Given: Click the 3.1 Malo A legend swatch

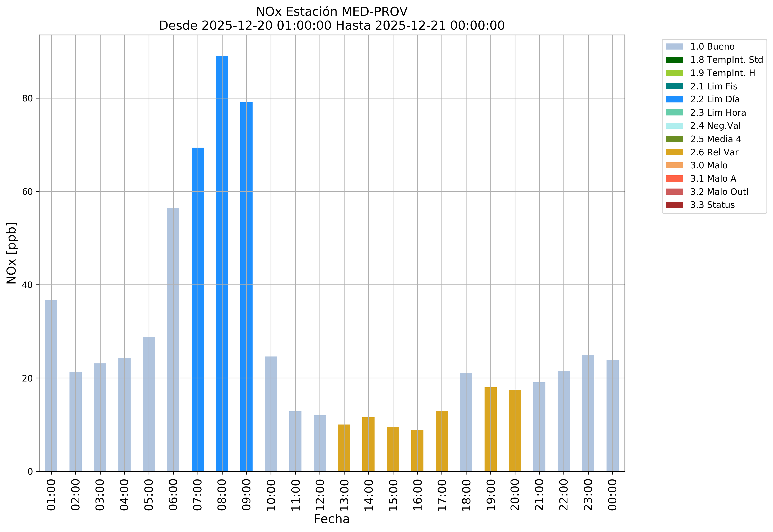Looking at the screenshot, I should click(674, 179).
